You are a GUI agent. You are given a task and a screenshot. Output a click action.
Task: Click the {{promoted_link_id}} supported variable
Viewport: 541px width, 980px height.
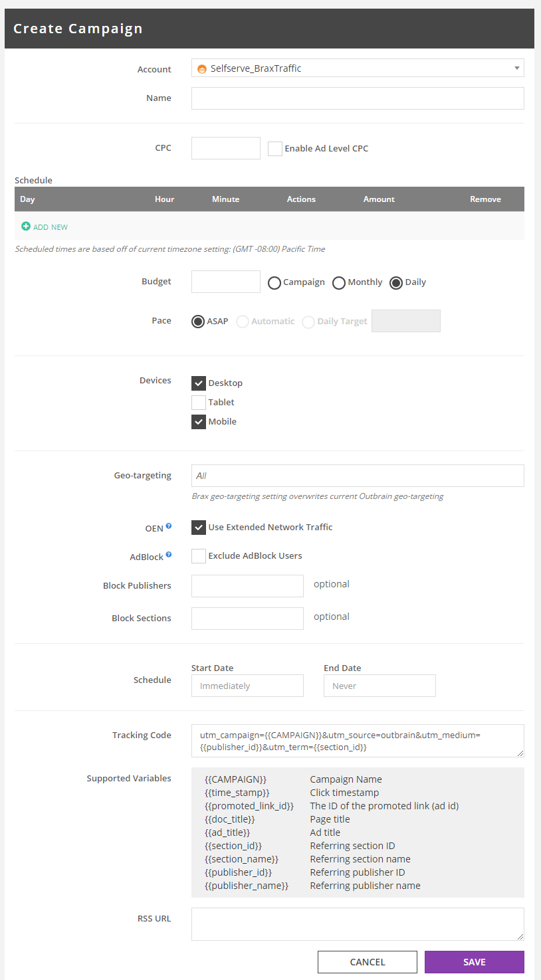pyautogui.click(x=249, y=806)
